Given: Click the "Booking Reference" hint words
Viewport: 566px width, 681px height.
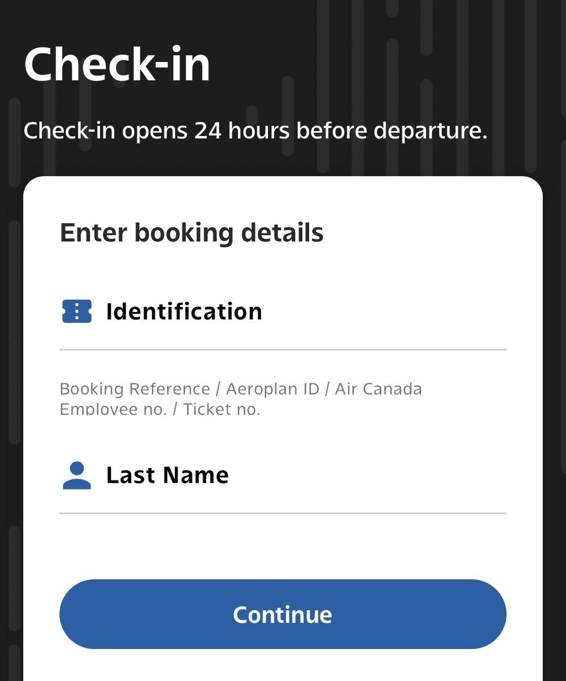Looking at the screenshot, I should (135, 389).
